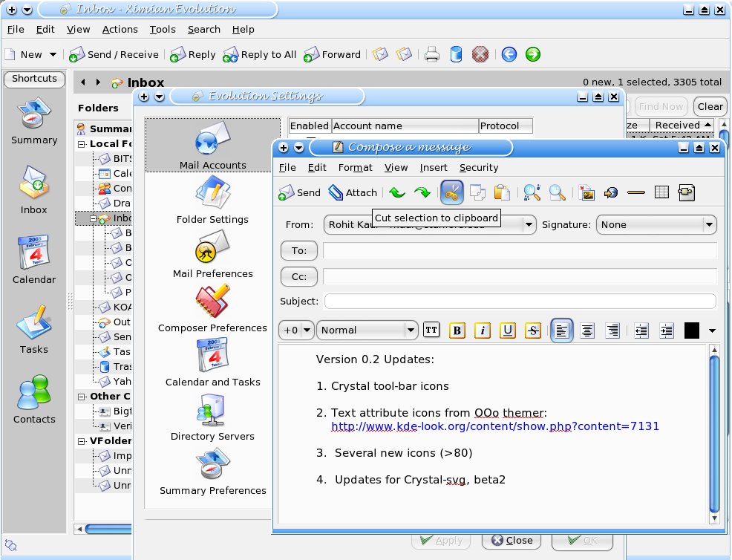Open Composer Preferences in Evolution Settings

tap(213, 309)
